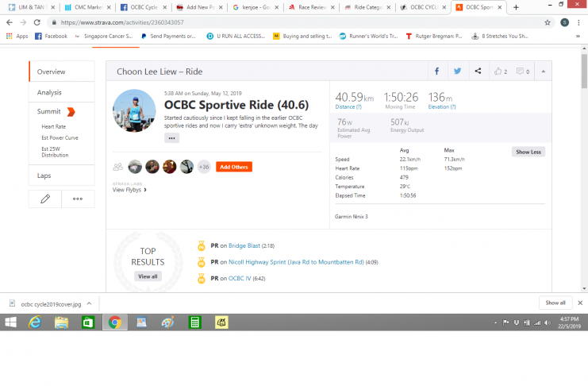Show more bookmarks chevron
Screen dimensions: 588x386
coord(578,36)
